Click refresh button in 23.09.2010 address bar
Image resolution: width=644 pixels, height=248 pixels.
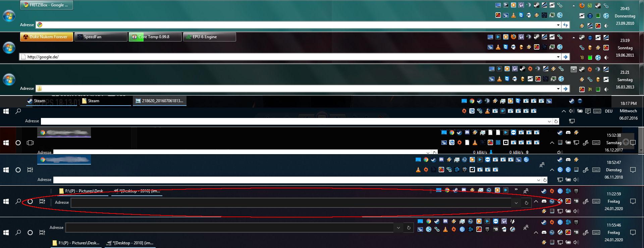tap(566, 25)
